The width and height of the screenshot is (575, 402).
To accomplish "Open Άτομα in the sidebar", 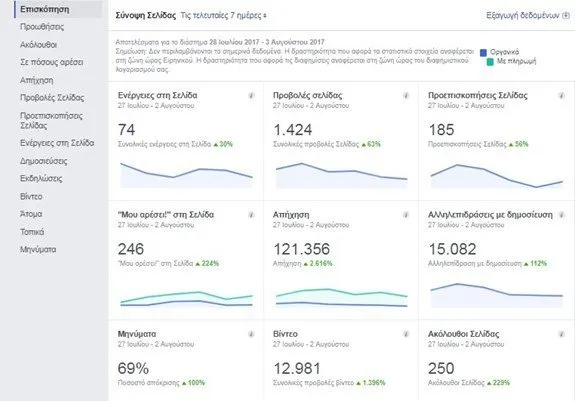I will click(x=31, y=214).
